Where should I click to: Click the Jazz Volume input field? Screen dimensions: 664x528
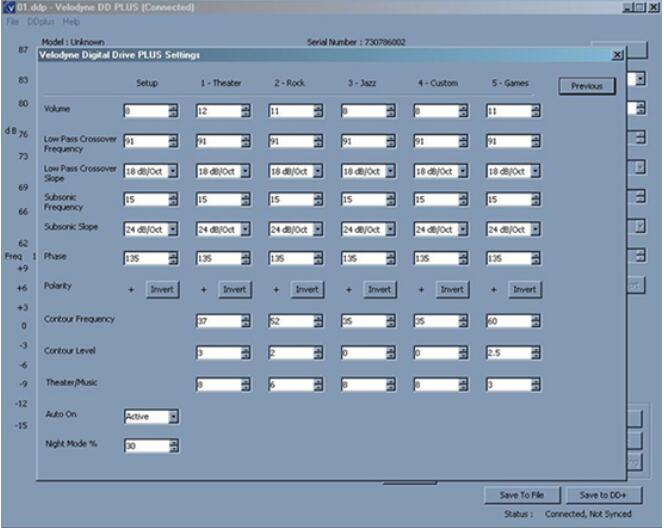364,111
